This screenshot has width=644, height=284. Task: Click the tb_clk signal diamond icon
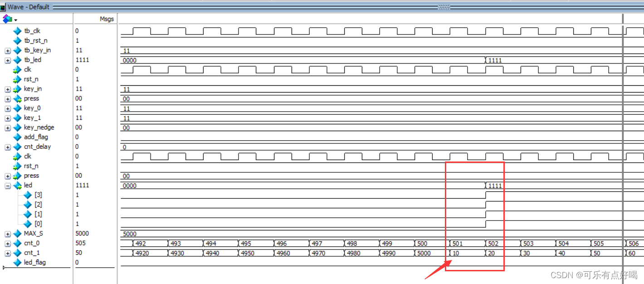[17, 31]
